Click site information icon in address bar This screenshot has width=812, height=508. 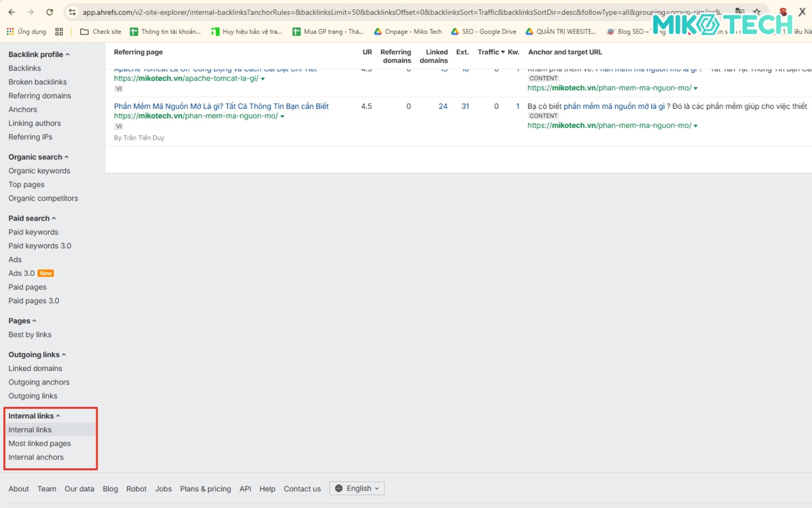click(72, 12)
